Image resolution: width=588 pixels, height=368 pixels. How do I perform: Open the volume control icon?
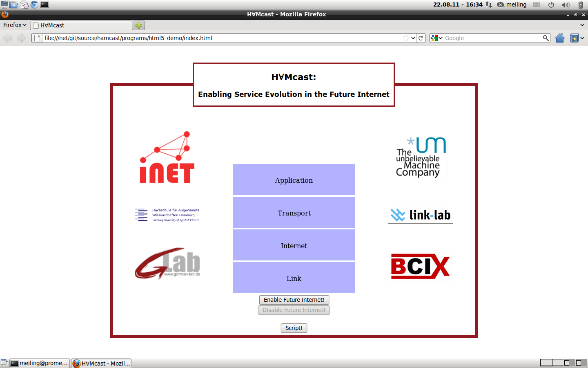pyautogui.click(x=566, y=5)
